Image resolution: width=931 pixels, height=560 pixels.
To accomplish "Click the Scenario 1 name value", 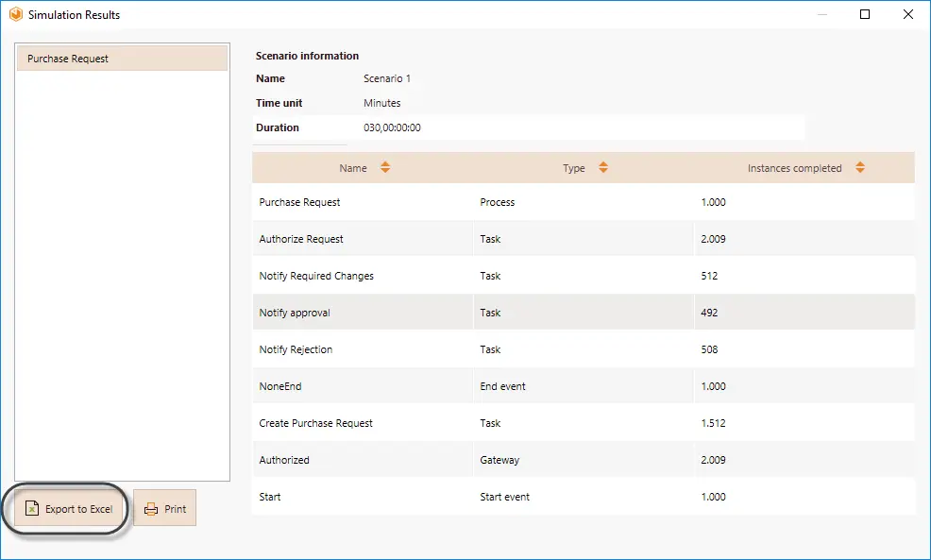I will point(386,78).
